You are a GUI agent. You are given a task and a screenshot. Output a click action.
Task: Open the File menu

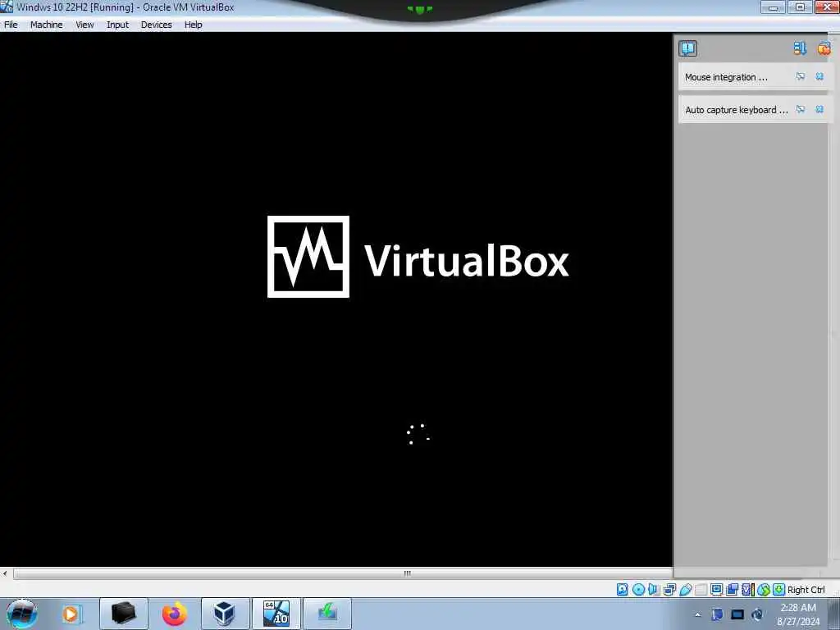11,25
